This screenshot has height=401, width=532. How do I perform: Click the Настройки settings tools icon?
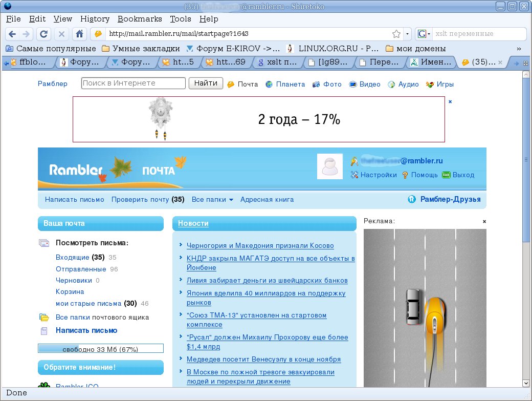point(354,175)
